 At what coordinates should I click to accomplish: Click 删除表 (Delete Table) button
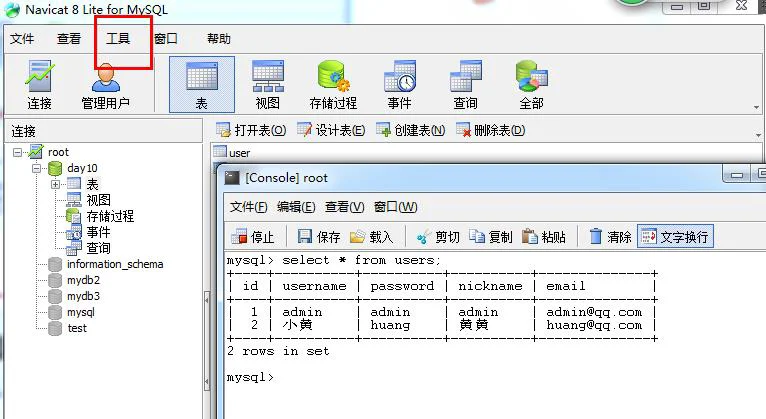point(490,130)
